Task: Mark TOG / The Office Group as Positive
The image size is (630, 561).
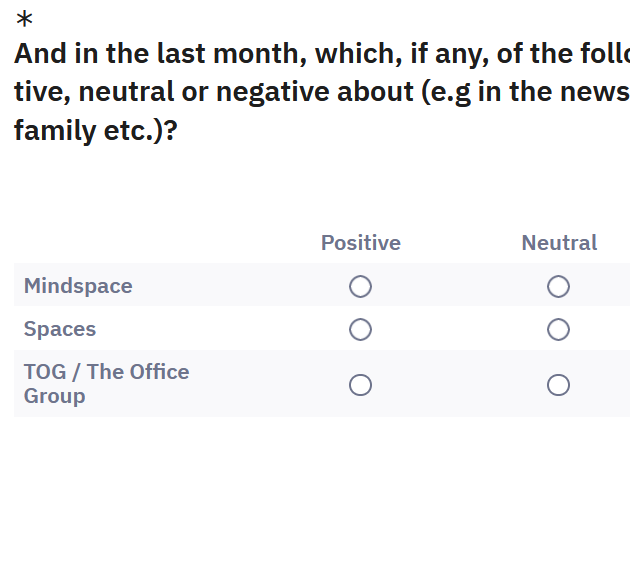Action: click(360, 385)
